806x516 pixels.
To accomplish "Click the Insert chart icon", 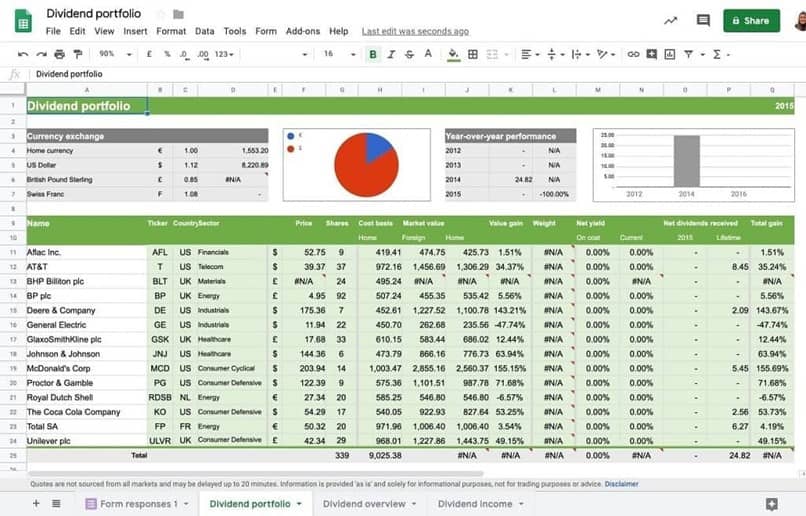I will click(670, 54).
